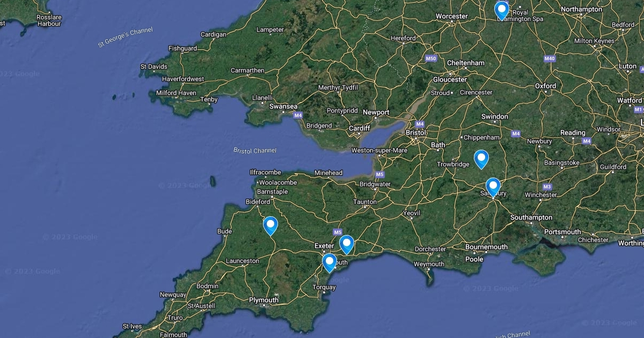The height and width of the screenshot is (338, 644).
Task: Select the pin east of Trowbridge
Action: (x=481, y=159)
